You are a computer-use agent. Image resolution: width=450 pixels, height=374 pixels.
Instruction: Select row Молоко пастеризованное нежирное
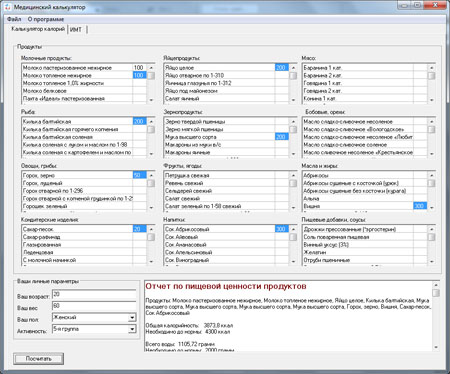click(84, 68)
